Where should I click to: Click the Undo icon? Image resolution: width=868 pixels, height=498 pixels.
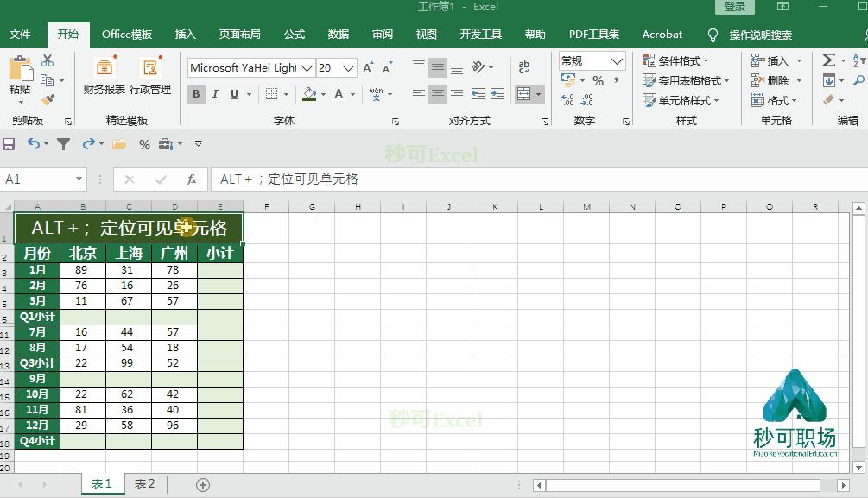click(33, 144)
